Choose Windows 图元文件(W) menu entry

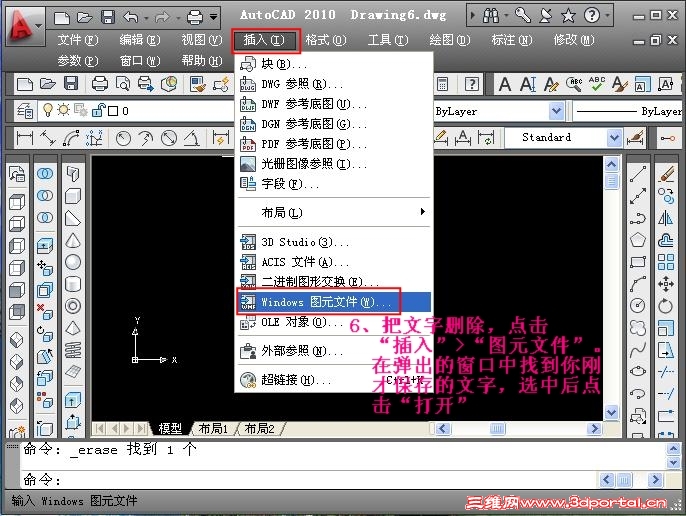[334, 302]
